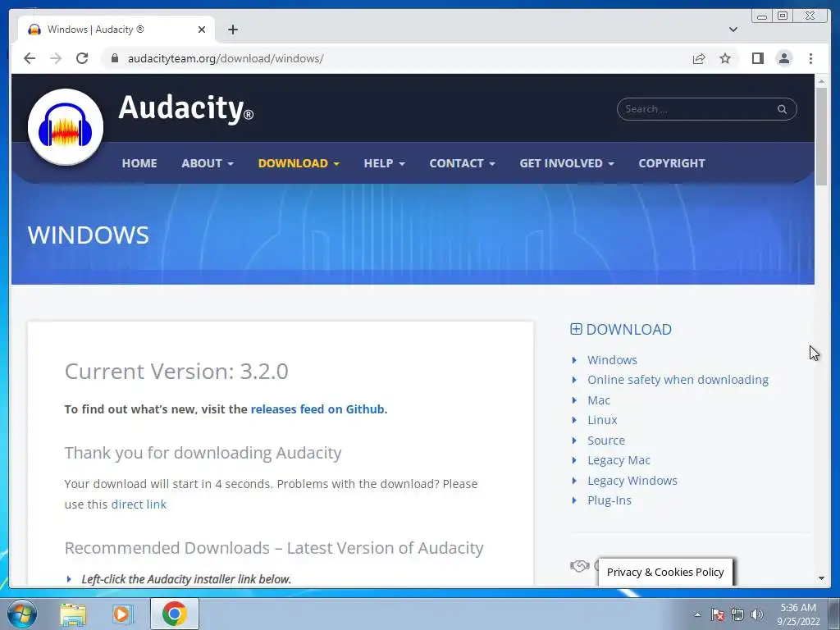Open the HOME menu item
Image resolution: width=840 pixels, height=630 pixels.
tap(139, 163)
